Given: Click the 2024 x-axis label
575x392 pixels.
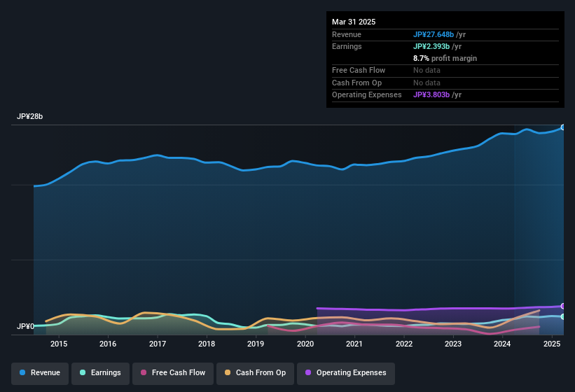Looking at the screenshot, I should [x=502, y=344].
